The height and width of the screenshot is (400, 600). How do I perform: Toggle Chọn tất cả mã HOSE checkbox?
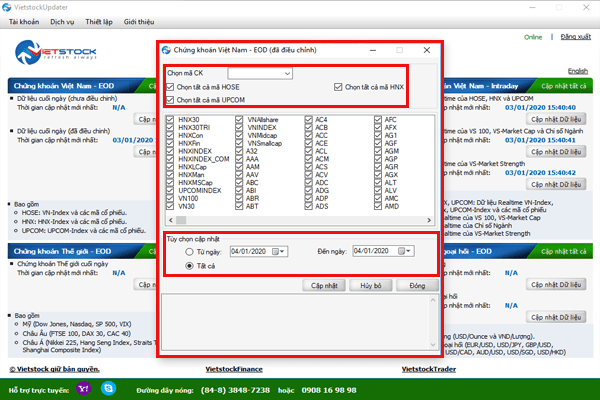click(x=170, y=87)
